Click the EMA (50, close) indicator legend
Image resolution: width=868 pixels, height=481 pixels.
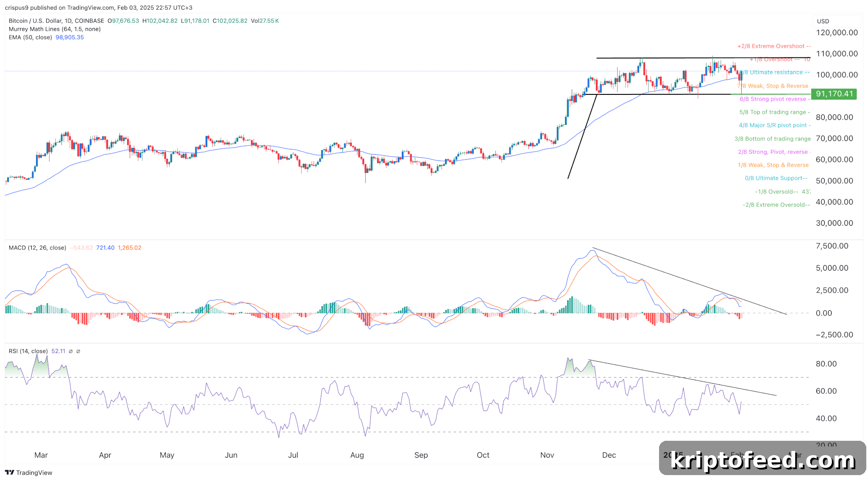[x=31, y=37]
